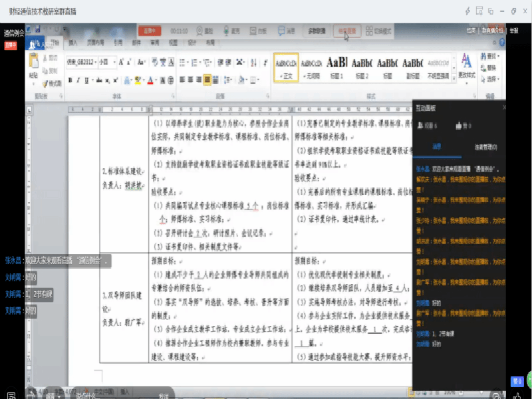Open the shading paint bucket
Screen dimensions: 532x399
242,80
